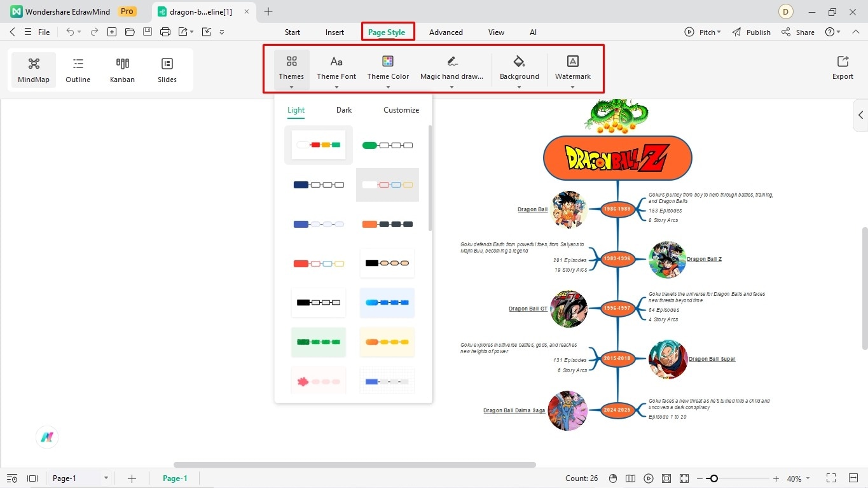Apply the yellow background theme thumbnail
The width and height of the screenshot is (868, 488).
click(x=387, y=342)
